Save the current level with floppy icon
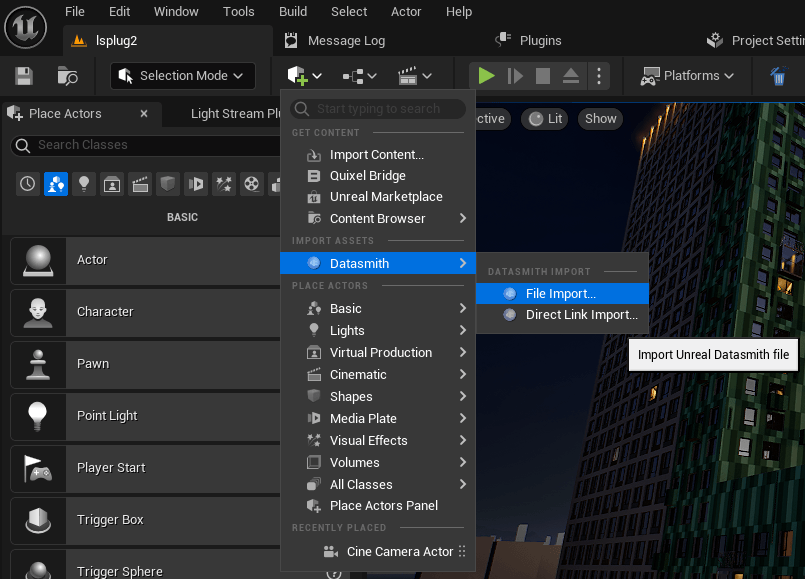This screenshot has height=579, width=805. click(x=24, y=76)
